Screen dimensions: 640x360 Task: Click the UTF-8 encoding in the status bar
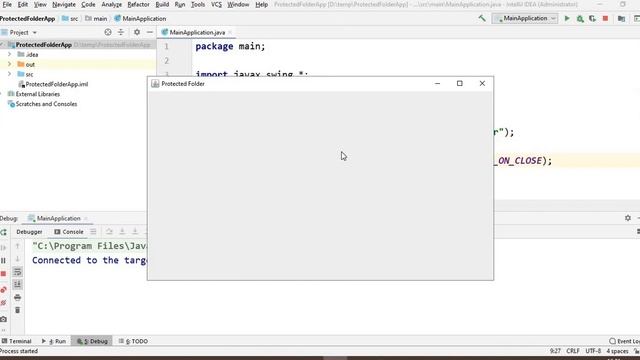pos(593,351)
